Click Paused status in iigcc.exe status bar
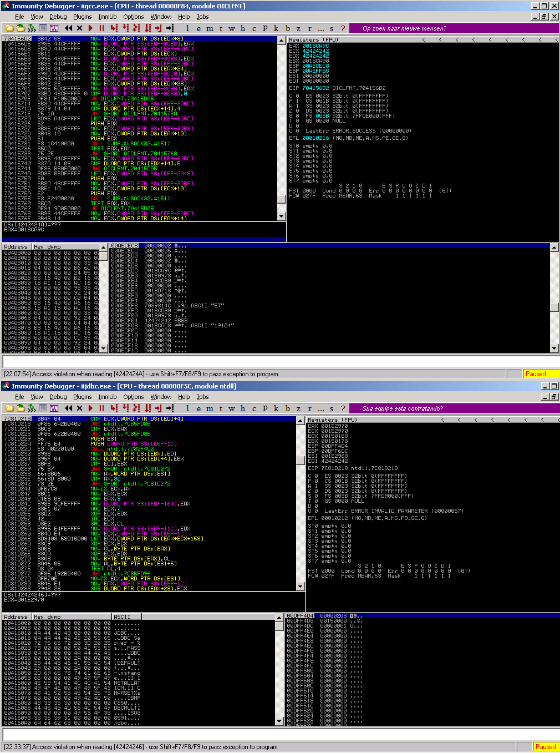Image resolution: width=560 pixels, height=753 pixels. click(541, 374)
